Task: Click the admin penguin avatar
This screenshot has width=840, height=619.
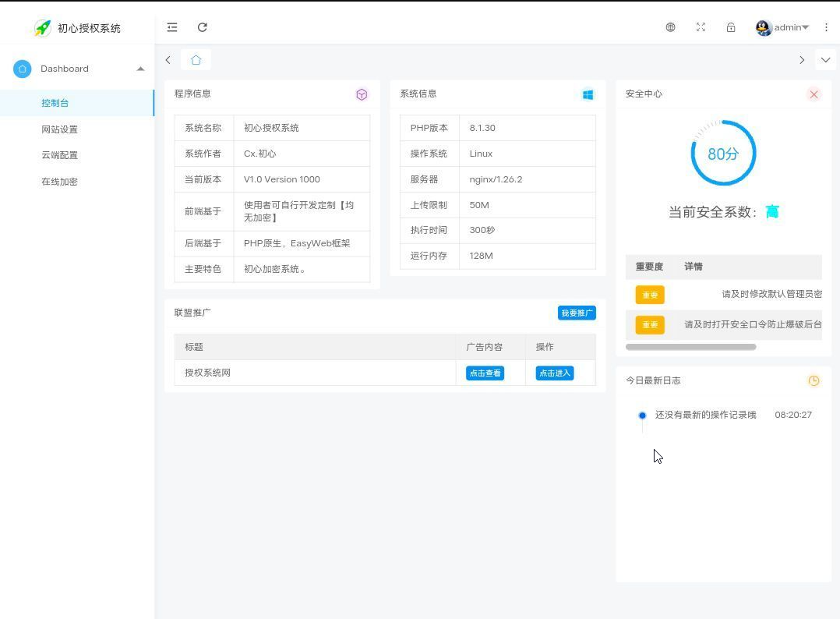Action: click(763, 27)
